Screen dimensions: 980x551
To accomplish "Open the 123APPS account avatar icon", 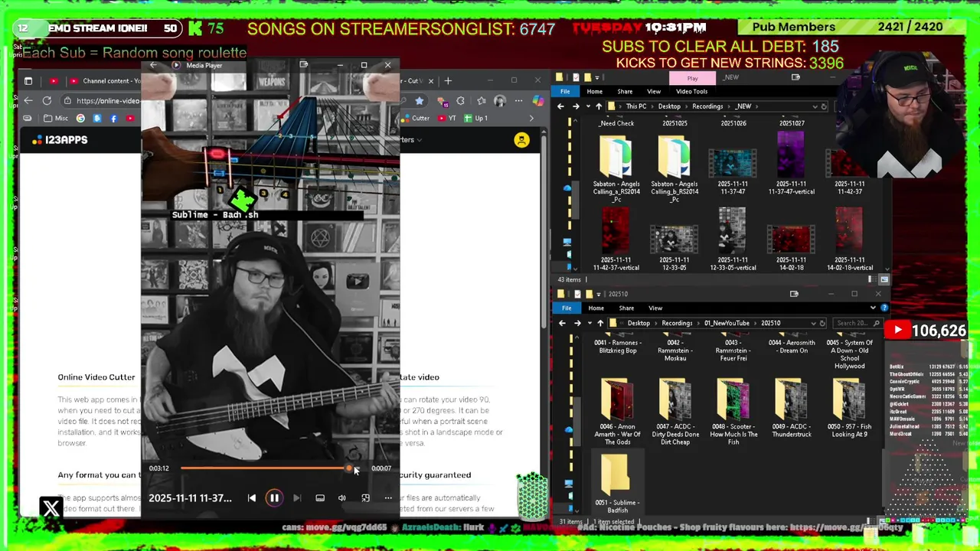I will click(521, 140).
